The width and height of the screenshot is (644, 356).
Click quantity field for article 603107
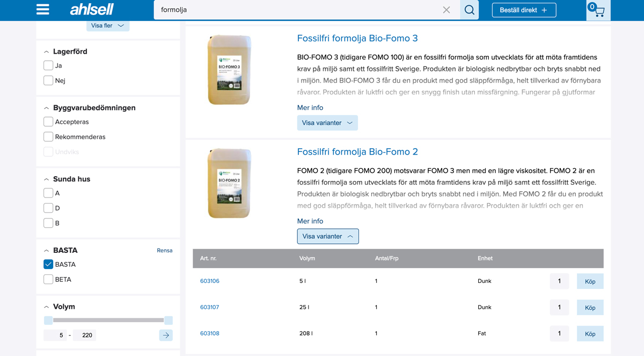tap(559, 308)
